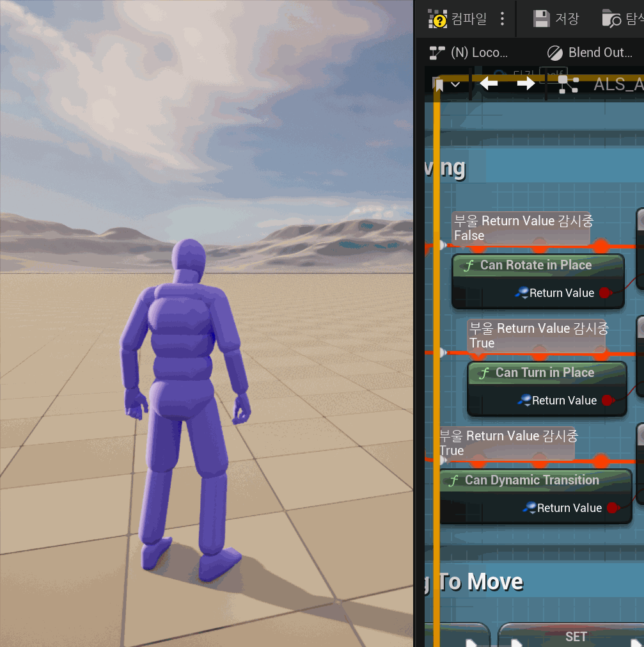Click the browse folder search icon
Screen dimensions: 644x647
point(611,19)
